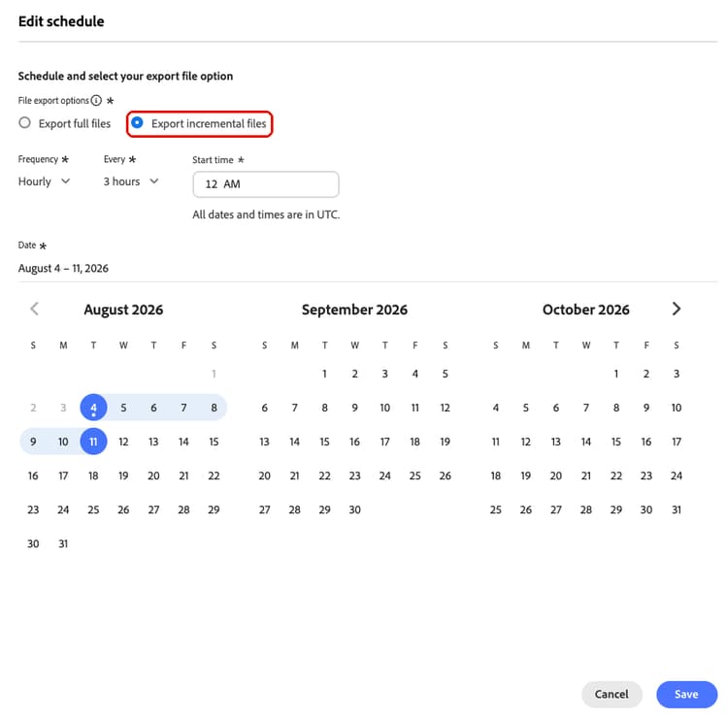Choose October 1 in the calendar
Viewport: 728px width, 721px height.
click(616, 374)
